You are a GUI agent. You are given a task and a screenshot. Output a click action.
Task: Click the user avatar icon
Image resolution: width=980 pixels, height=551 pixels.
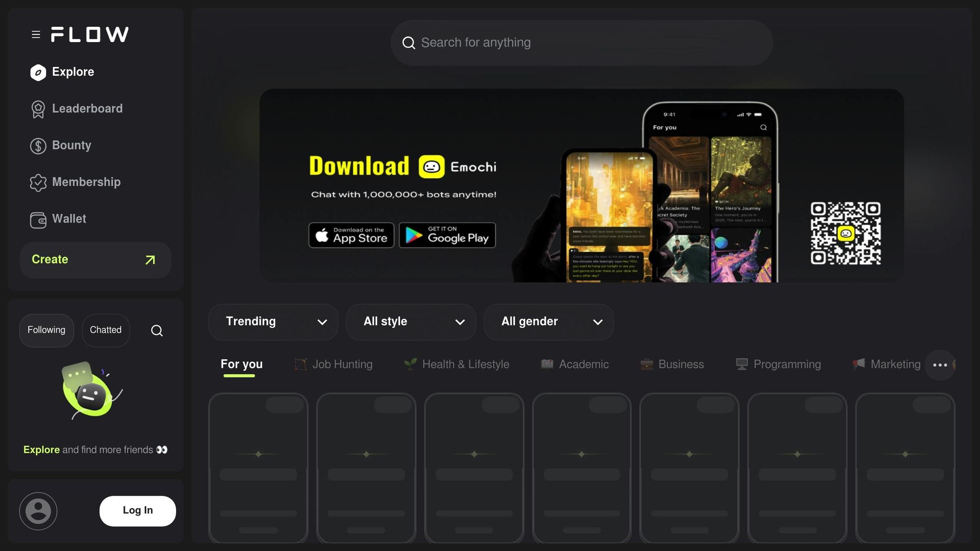pos(38,511)
